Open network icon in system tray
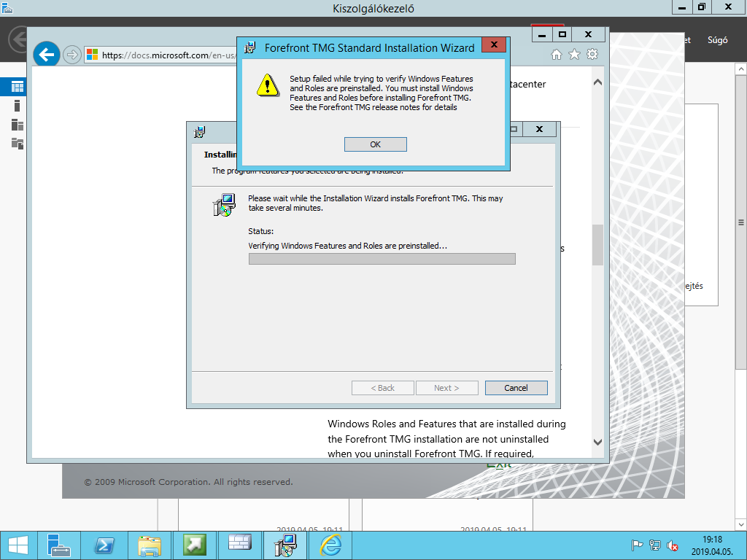The image size is (747, 560). (x=655, y=545)
